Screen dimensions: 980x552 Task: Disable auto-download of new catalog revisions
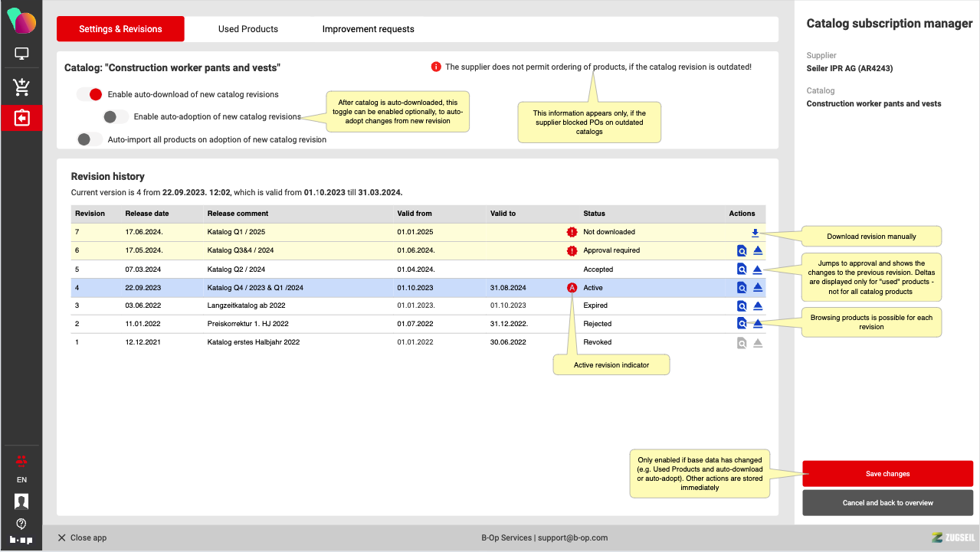(x=89, y=95)
